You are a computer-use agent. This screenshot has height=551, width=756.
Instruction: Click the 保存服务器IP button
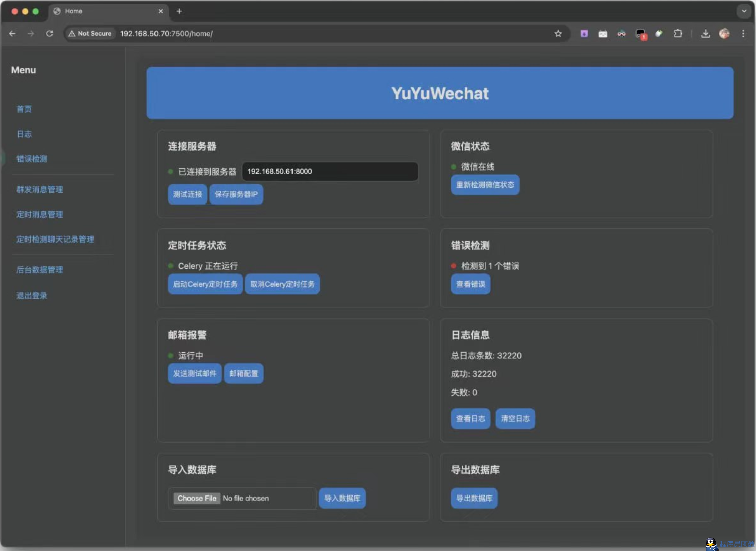point(236,194)
